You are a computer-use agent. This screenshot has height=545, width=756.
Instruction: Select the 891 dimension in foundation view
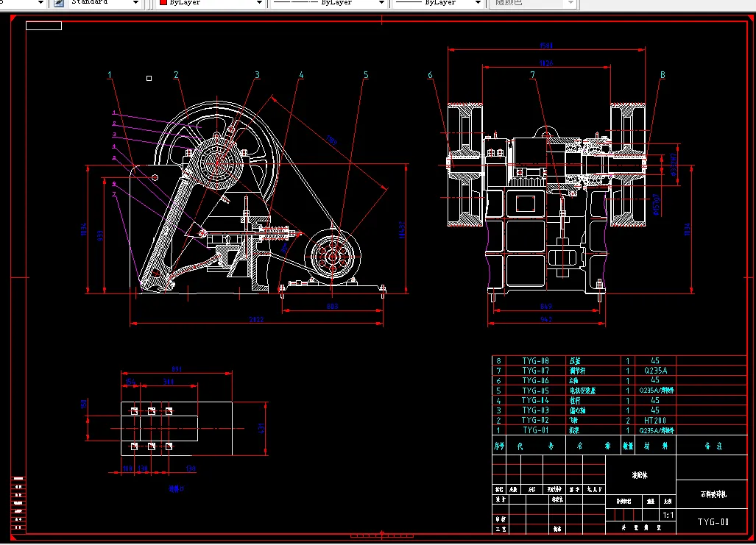177,369
